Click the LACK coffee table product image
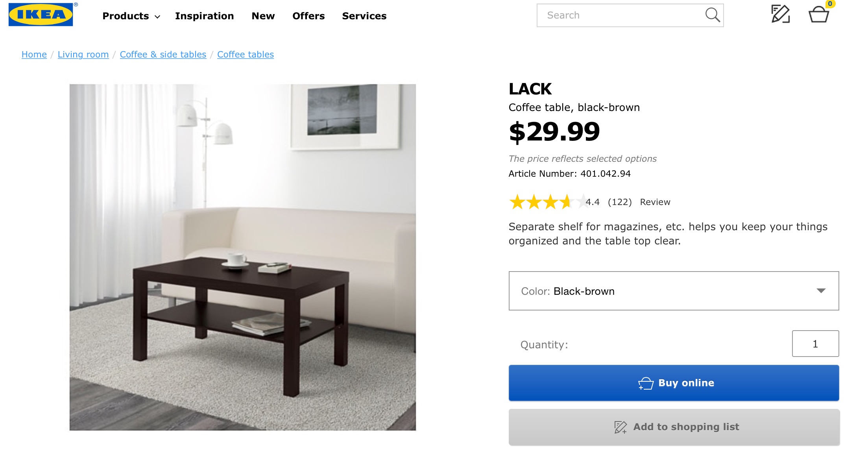 pyautogui.click(x=243, y=257)
